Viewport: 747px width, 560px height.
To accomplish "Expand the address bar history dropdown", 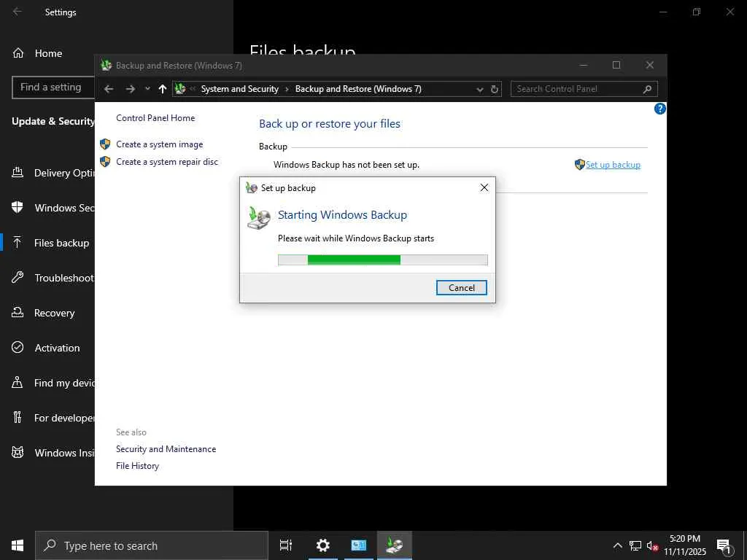I will [x=480, y=90].
